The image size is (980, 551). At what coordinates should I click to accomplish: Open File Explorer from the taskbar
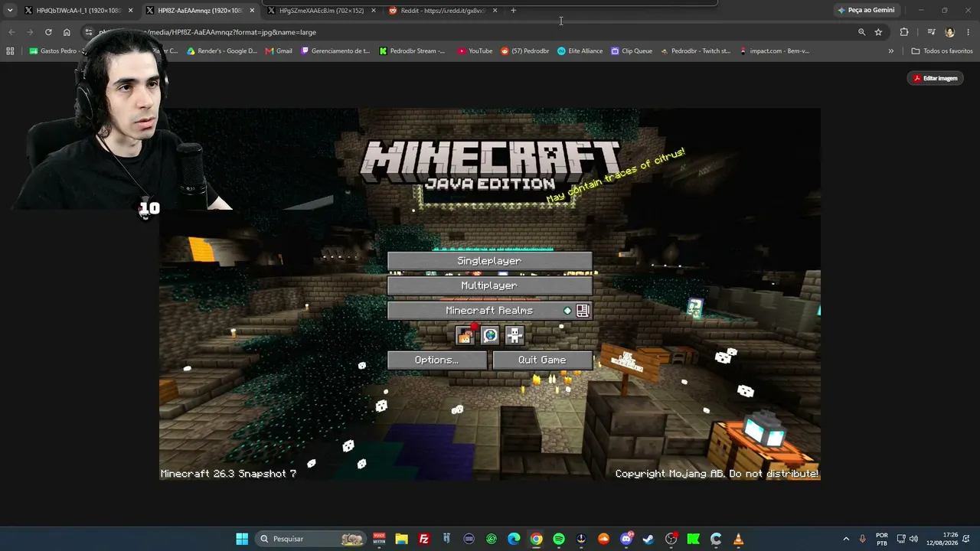(x=401, y=539)
